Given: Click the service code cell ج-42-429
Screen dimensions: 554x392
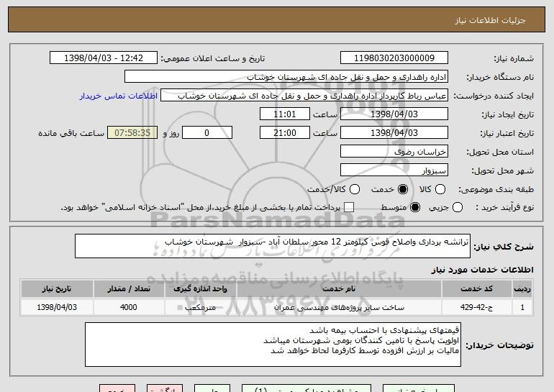Looking at the screenshot, I should coord(476,307).
